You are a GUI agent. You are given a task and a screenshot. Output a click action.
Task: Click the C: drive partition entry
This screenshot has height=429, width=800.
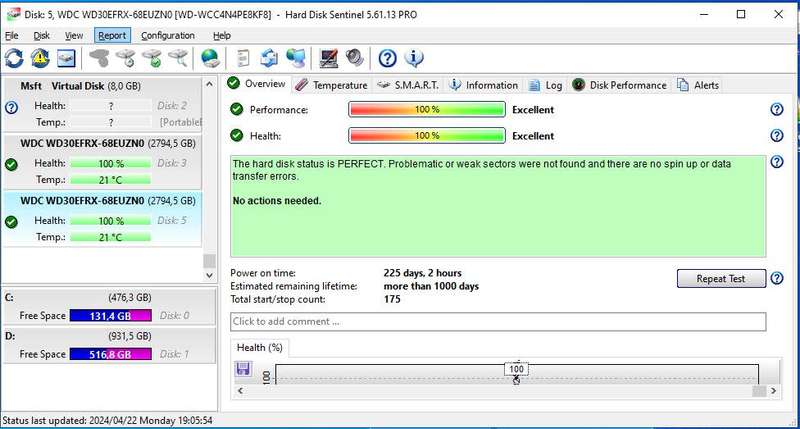click(x=110, y=306)
